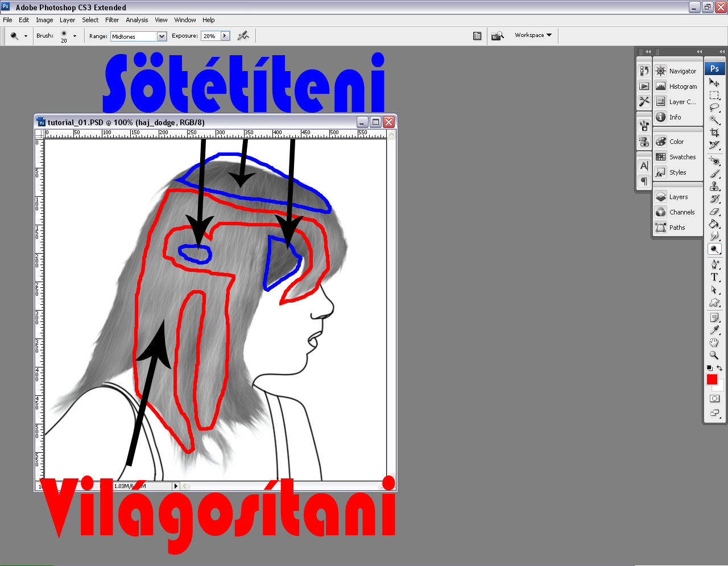Image resolution: width=728 pixels, height=566 pixels.
Task: Toggle Quick Mask mode button
Action: tap(714, 399)
